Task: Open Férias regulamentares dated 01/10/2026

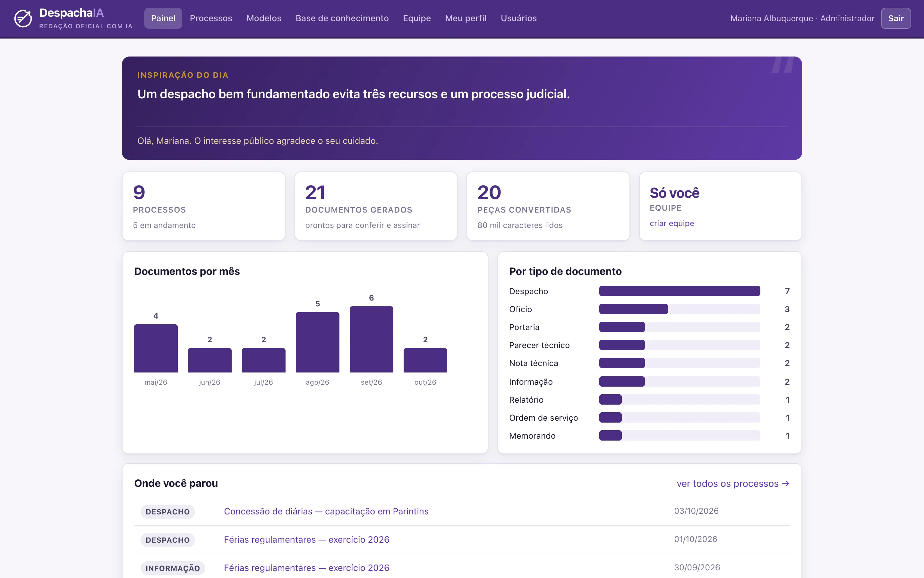Action: [x=307, y=540]
